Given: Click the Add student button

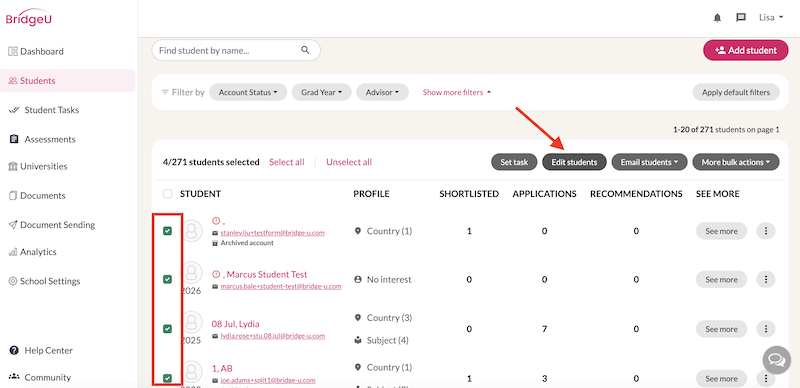Looking at the screenshot, I should 745,50.
